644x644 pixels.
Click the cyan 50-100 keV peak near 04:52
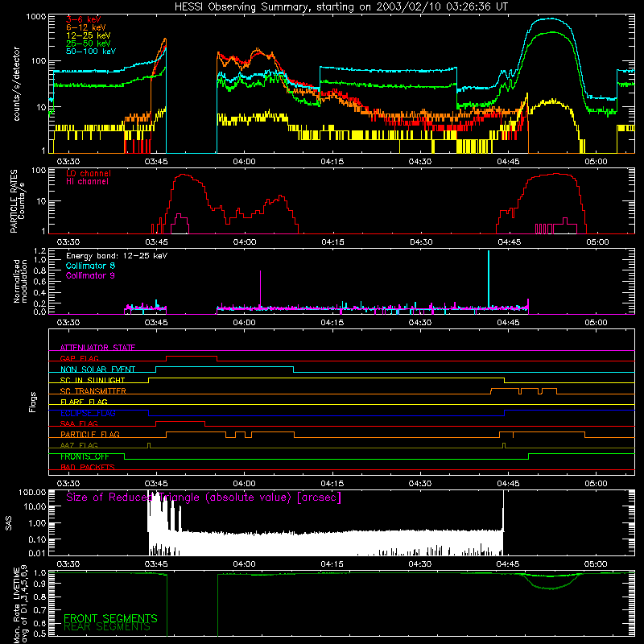click(x=551, y=19)
